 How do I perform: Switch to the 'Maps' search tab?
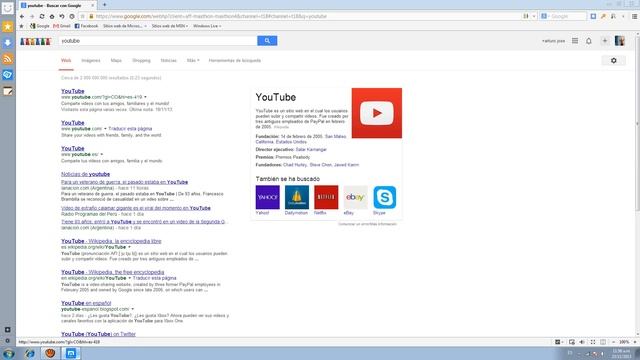pos(116,60)
